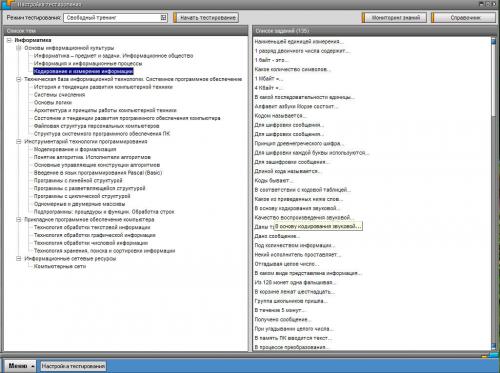Select topic 'Компьютерные сети'

pos(60,266)
